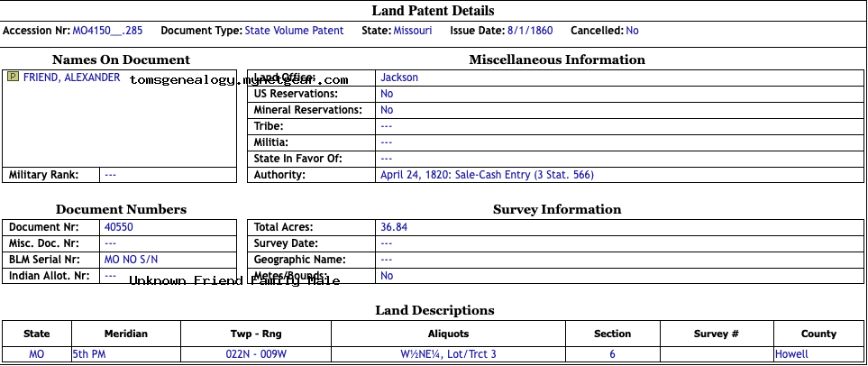Viewport: 868px width, 366px height.
Task: Click the County column header
Action: tap(818, 334)
